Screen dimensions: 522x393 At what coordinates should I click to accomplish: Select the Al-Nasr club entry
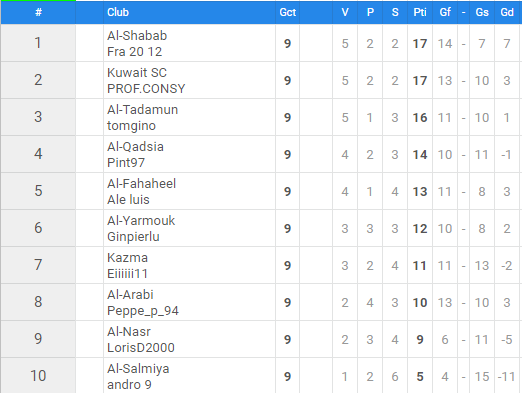coord(129,332)
